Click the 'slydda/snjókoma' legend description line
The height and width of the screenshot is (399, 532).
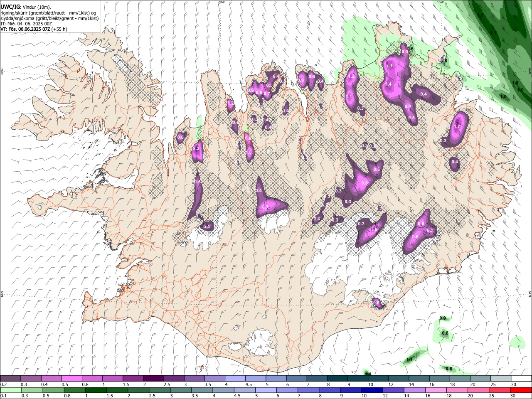tap(49, 18)
